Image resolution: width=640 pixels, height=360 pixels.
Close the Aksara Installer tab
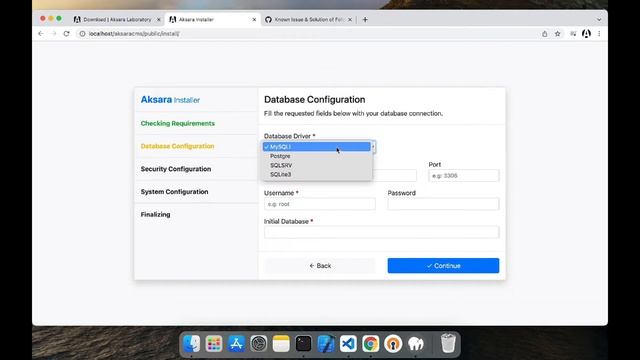tap(254, 20)
